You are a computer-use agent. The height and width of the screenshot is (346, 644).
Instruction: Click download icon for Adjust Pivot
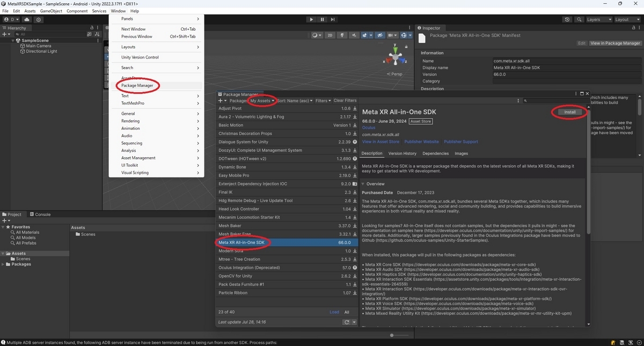click(355, 108)
